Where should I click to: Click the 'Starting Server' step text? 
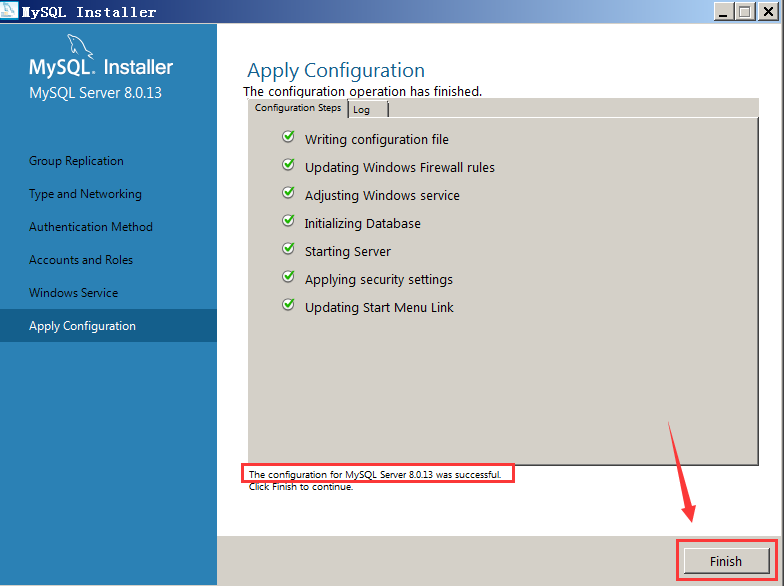coord(348,252)
